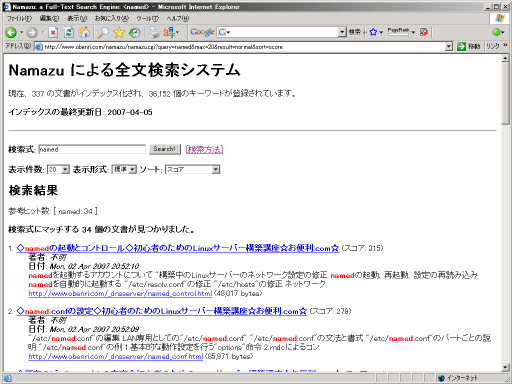The width and height of the screenshot is (512, 384).
Task: Click the text インデックスの最終更新日: 2007-04-05
Action: pos(80,112)
